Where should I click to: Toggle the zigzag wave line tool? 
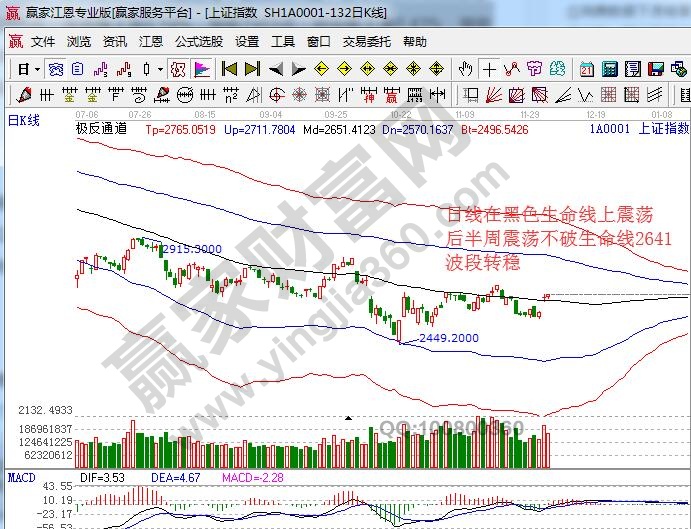point(511,69)
